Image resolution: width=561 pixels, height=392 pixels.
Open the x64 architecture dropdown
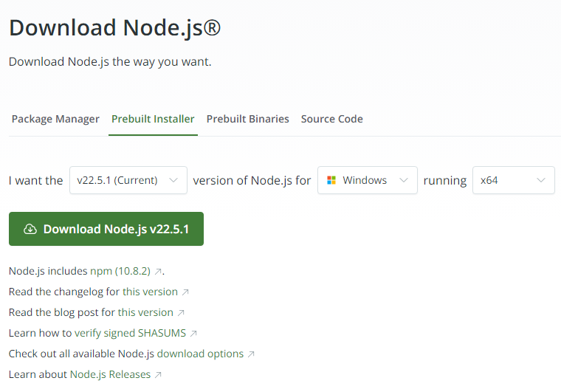point(513,180)
